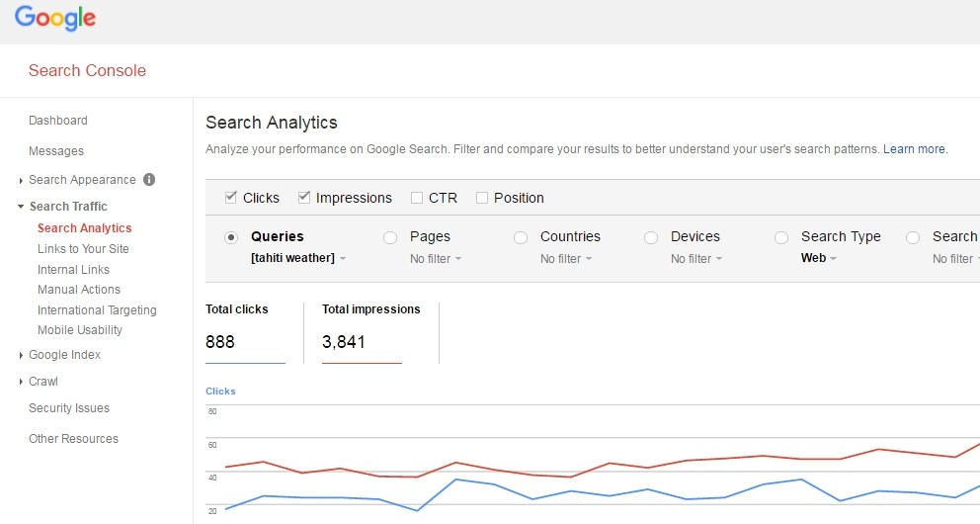The height and width of the screenshot is (524, 980).
Task: Click the Clicks chart label
Action: pyautogui.click(x=220, y=391)
